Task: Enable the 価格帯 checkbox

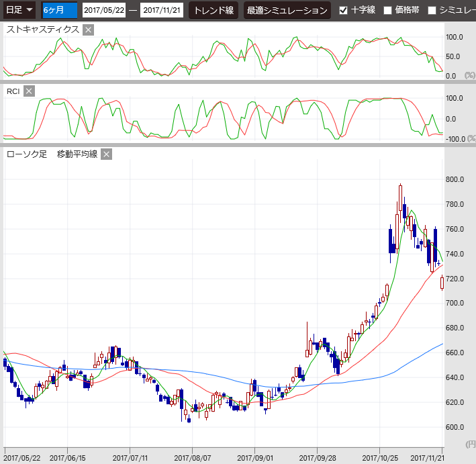Action: click(388, 10)
